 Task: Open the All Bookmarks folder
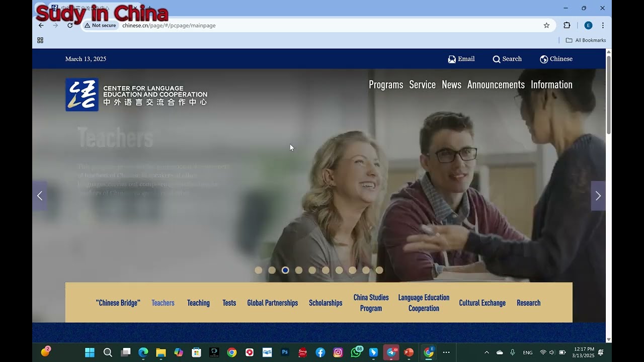coord(586,40)
